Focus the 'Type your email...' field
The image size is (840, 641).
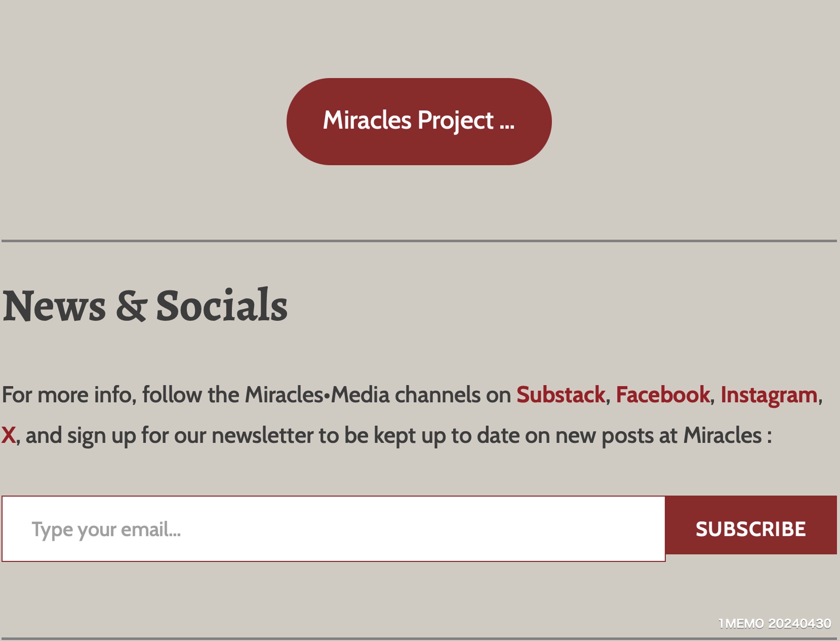[x=333, y=529]
